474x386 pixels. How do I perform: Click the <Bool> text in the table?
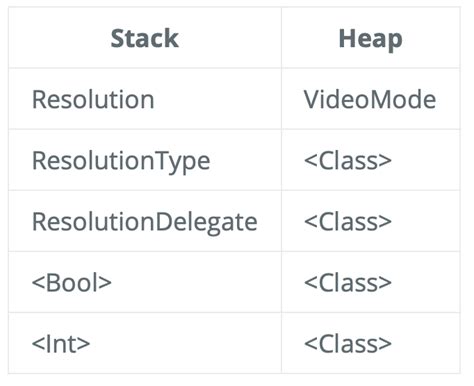[x=71, y=283]
